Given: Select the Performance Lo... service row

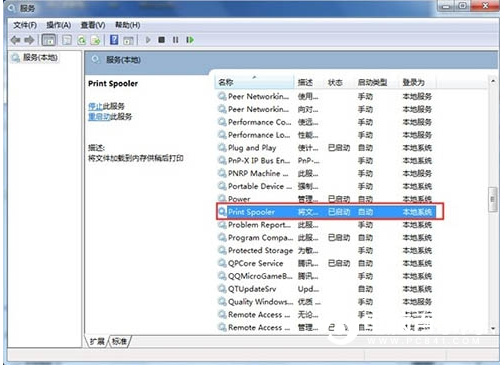Looking at the screenshot, I should [x=325, y=135].
